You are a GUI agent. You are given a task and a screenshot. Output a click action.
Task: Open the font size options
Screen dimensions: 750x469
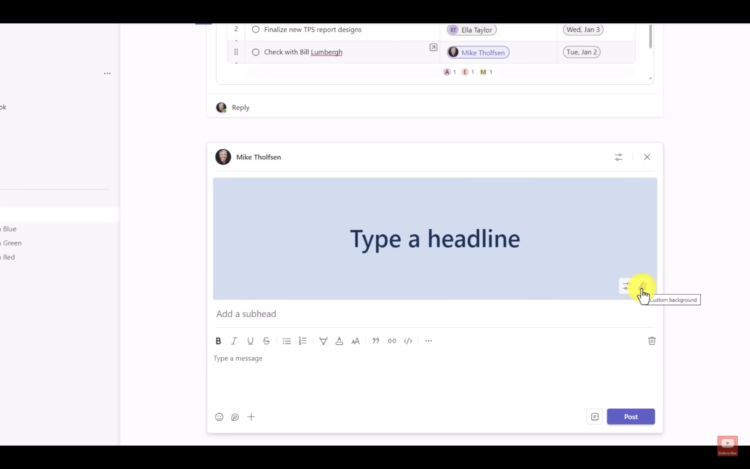pos(355,341)
